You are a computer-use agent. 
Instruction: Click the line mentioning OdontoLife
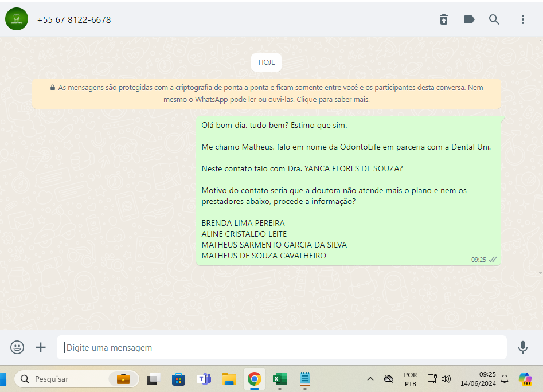pos(346,147)
